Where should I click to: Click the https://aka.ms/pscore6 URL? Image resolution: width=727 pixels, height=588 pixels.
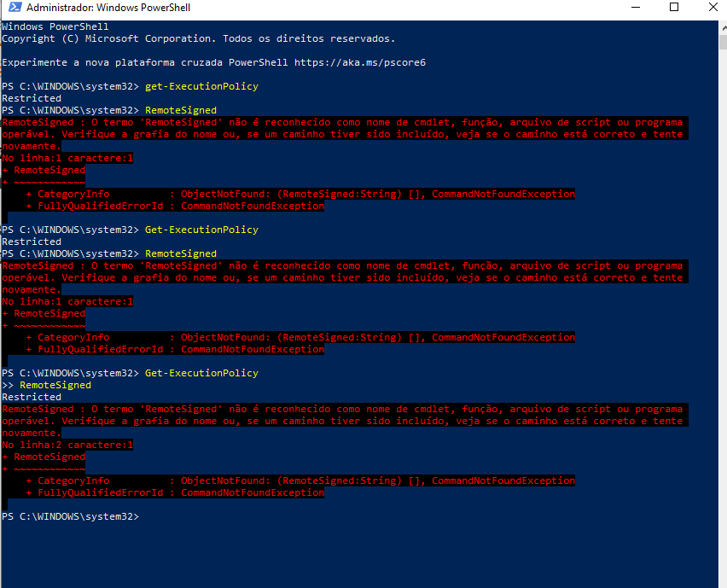coord(360,62)
